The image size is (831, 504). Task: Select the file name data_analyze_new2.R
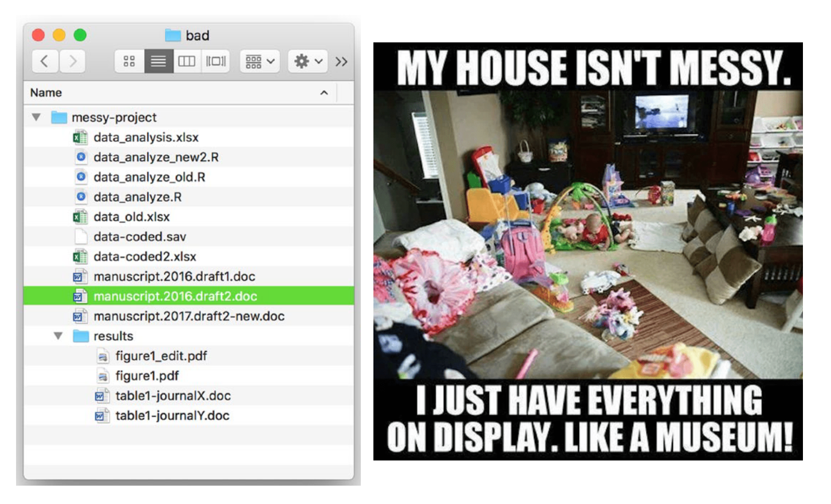(x=156, y=157)
